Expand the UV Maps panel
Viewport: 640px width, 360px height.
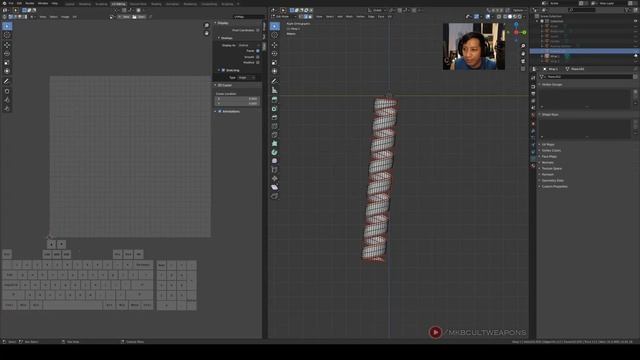[x=548, y=144]
